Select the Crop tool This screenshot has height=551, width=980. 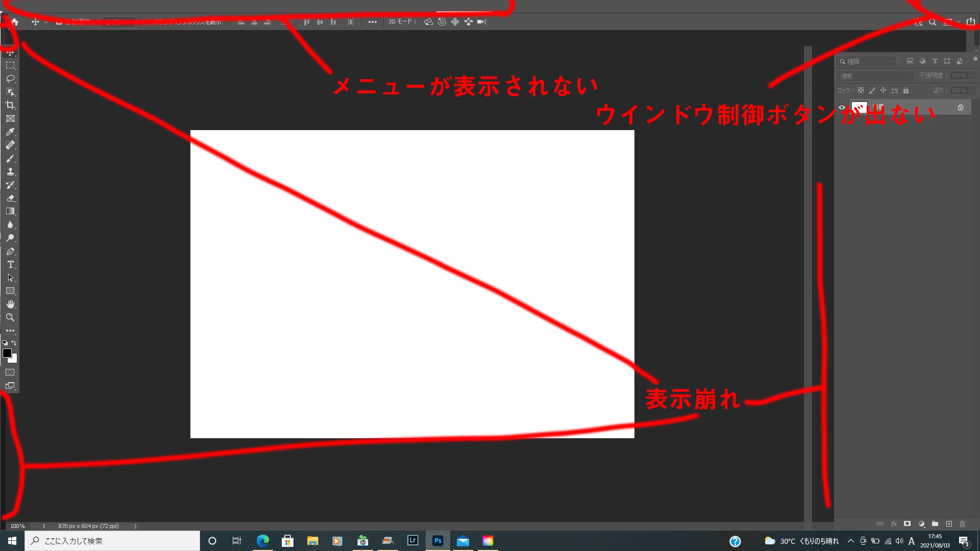tap(10, 105)
